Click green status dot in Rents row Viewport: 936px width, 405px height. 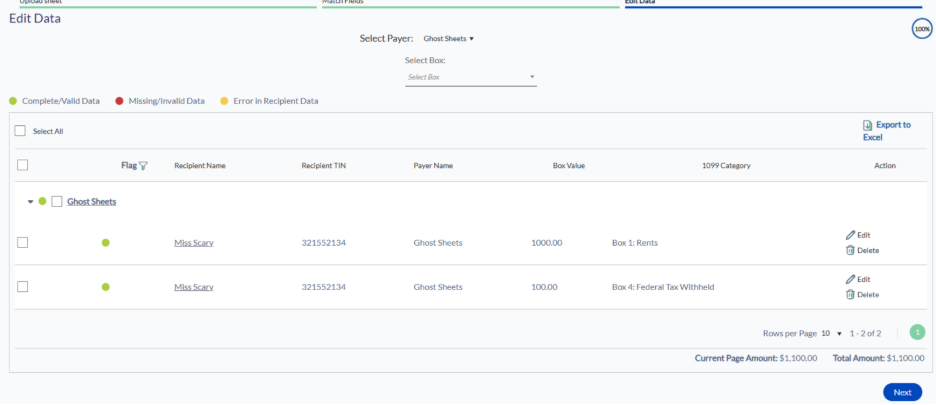(106, 243)
